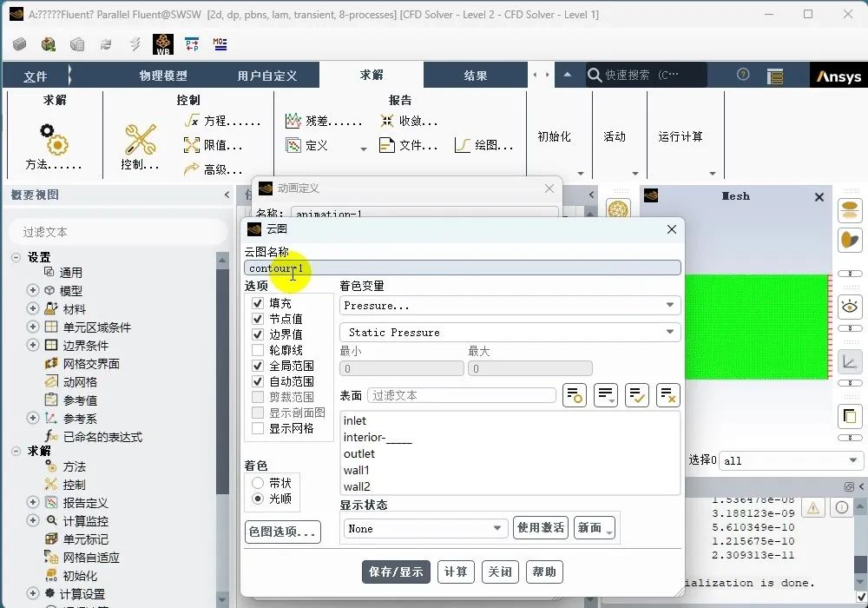Uncheck the 填充 (Filled) option

pyautogui.click(x=258, y=303)
